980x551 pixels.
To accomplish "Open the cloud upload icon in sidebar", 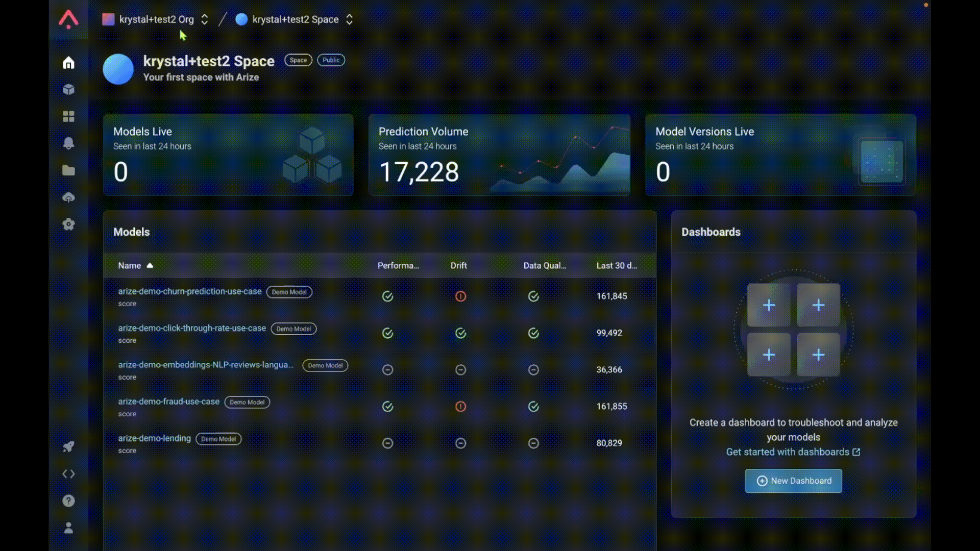I will (68, 197).
